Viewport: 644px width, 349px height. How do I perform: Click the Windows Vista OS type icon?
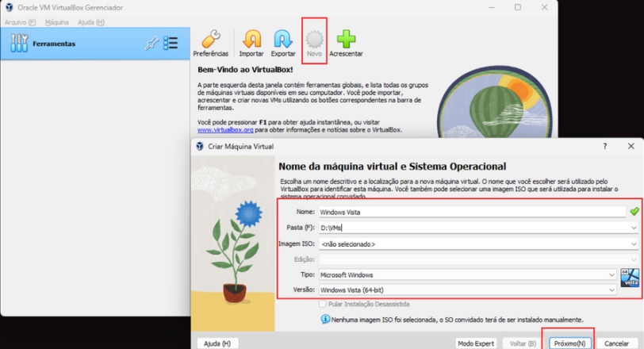pos(630,278)
